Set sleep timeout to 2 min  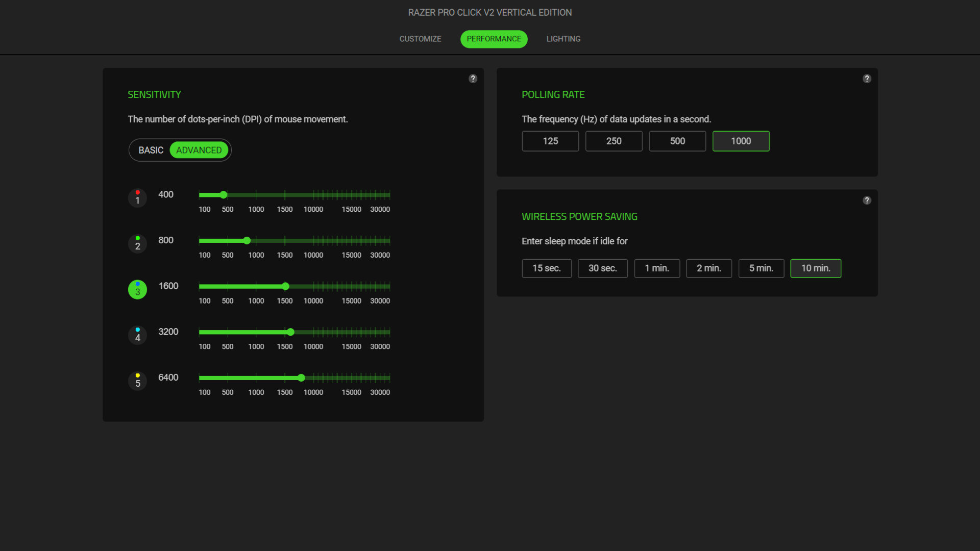point(709,268)
